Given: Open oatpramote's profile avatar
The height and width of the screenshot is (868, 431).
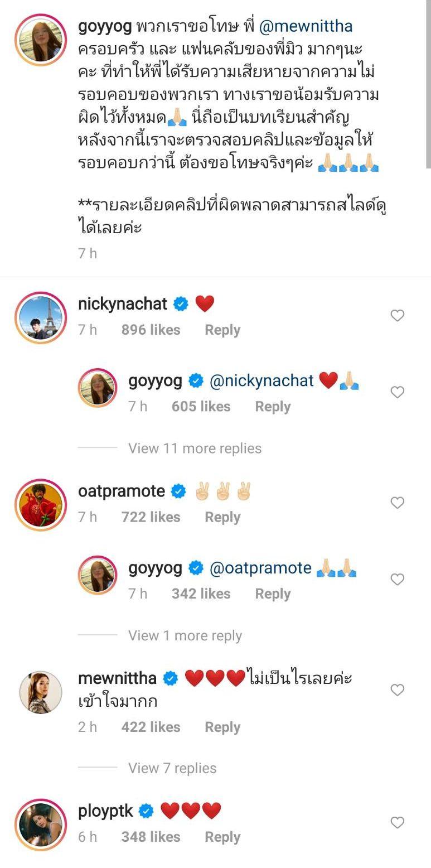Looking at the screenshot, I should coord(41,505).
